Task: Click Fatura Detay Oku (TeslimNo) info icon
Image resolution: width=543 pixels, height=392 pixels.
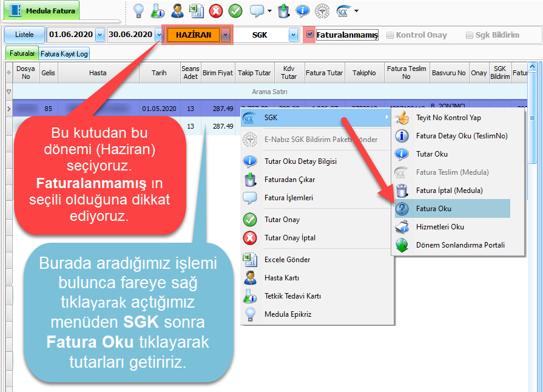Action: pos(402,136)
